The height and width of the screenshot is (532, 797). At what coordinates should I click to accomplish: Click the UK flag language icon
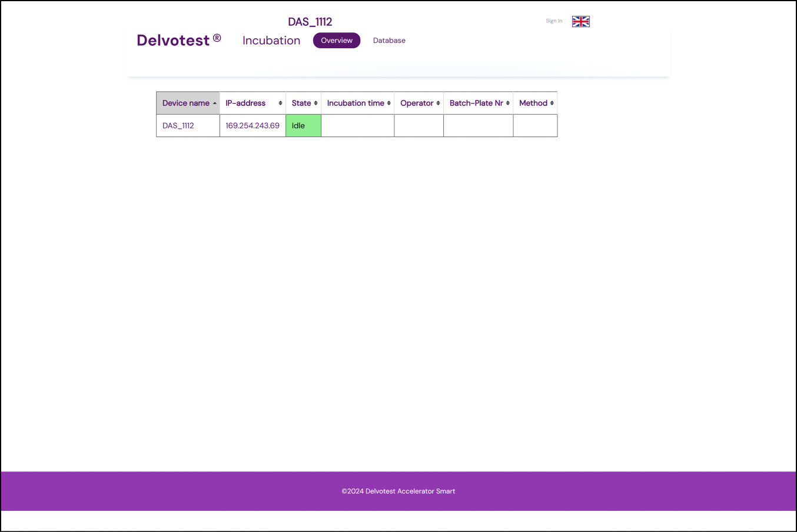580,22
